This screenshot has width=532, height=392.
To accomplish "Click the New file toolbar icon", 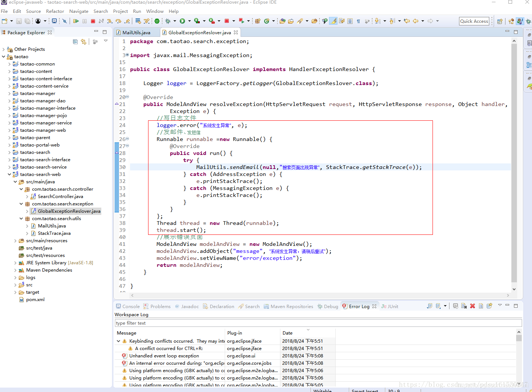I will point(4,21).
